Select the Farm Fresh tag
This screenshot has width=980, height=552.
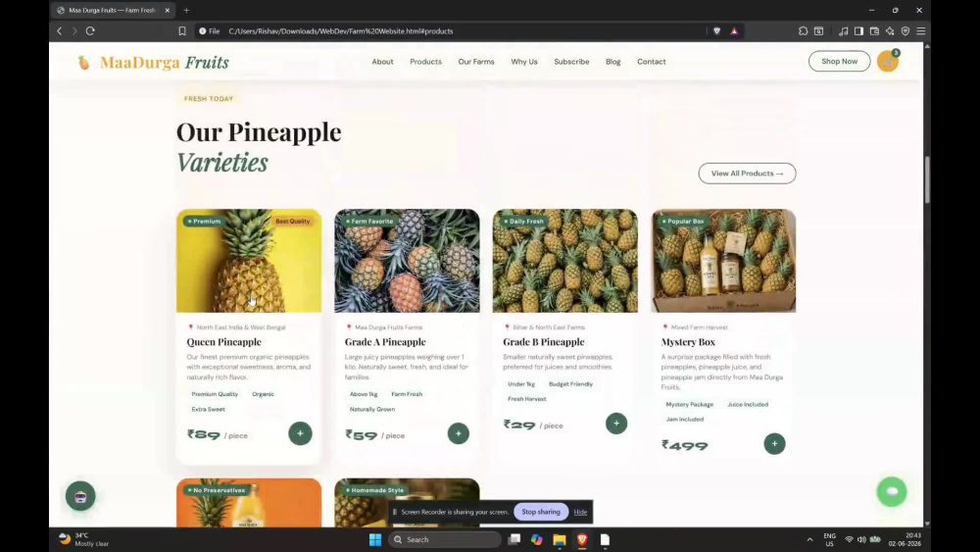click(407, 394)
